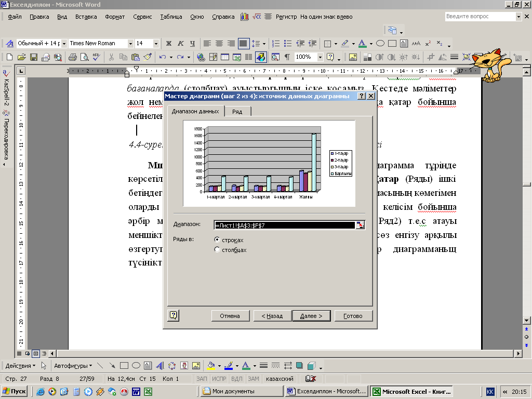Image resolution: width=532 pixels, height=399 pixels.
Task: Select the 'столбцах' series radio option
Action: 217,249
